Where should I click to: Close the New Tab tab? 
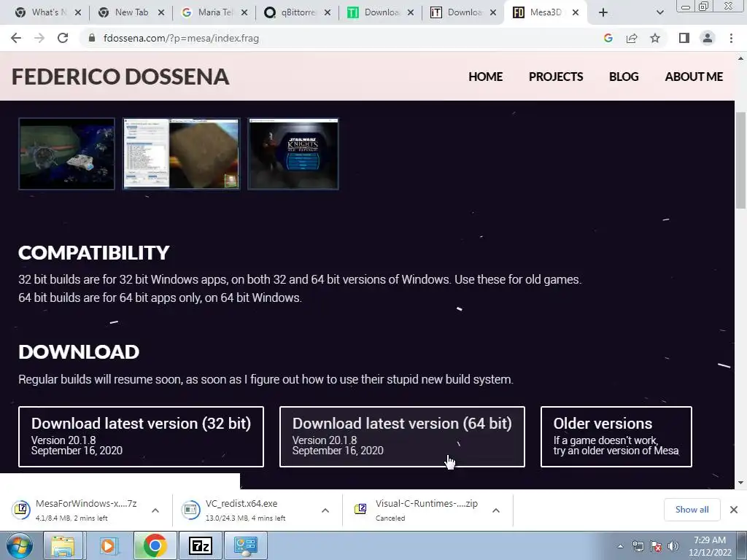(161, 12)
